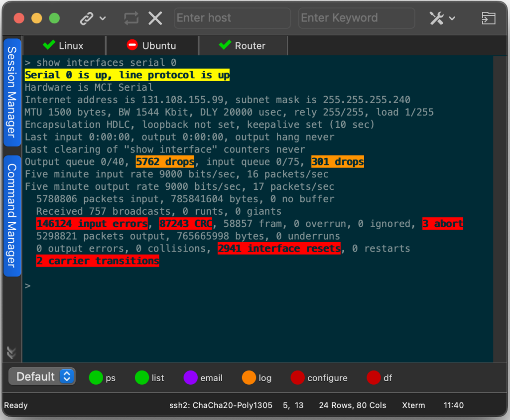Viewport: 510px width, 420px height.
Task: Switch to the Ubuntu session tab
Action: point(151,46)
